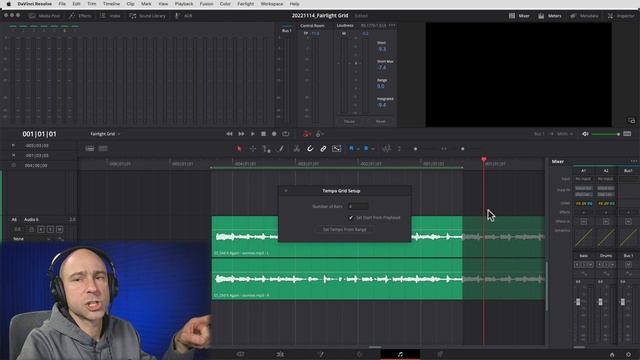Open the Sound Library panel
Viewport: 640px width, 360px height.
147,16
